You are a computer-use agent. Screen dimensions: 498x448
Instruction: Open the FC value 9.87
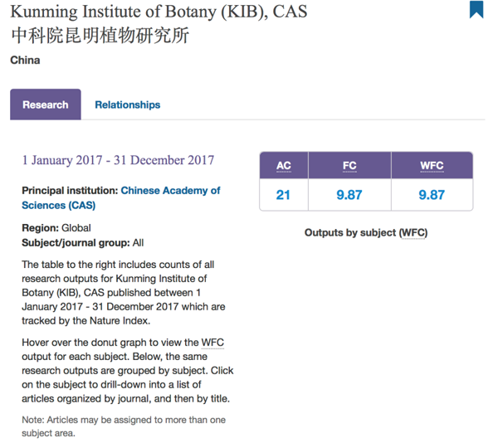[x=349, y=195]
